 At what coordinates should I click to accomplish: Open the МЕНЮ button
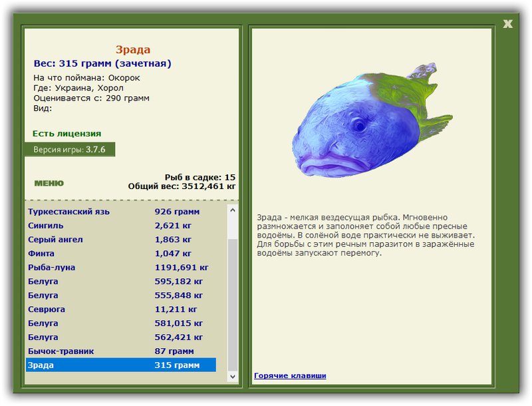coord(49,183)
